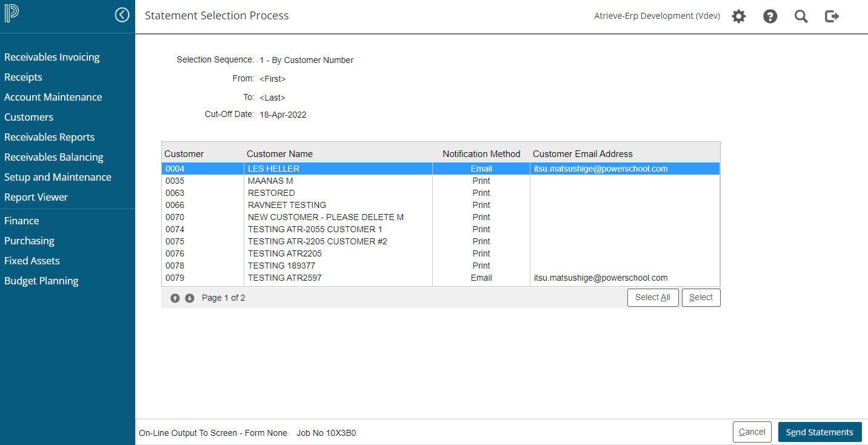Image resolution: width=868 pixels, height=445 pixels.
Task: Expand the Account Maintenance section
Action: [x=53, y=97]
